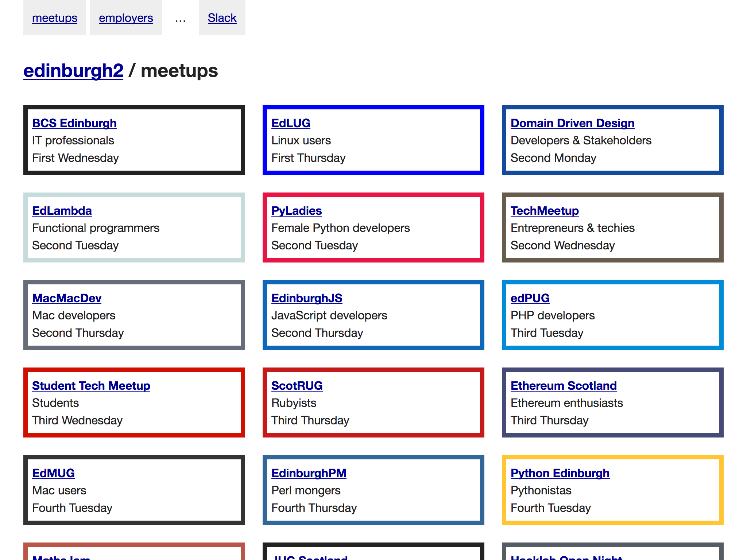Click 'Mac users' text
The width and height of the screenshot is (747, 560).
[x=59, y=490]
